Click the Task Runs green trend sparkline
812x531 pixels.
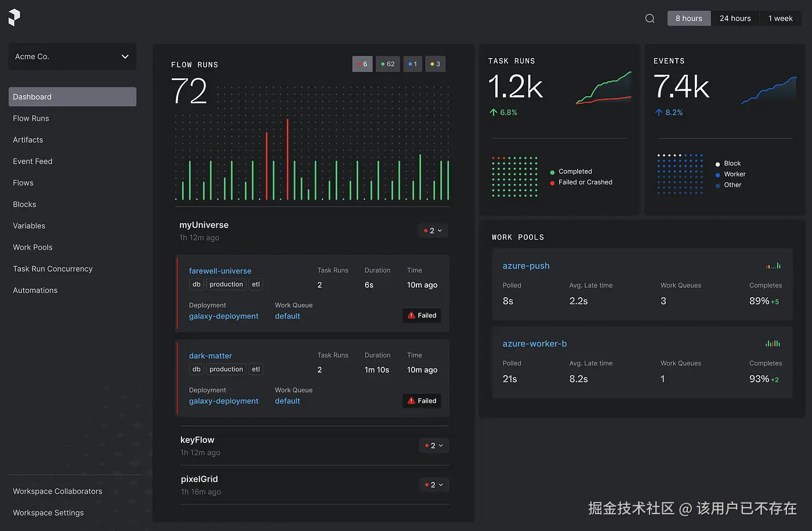[603, 88]
